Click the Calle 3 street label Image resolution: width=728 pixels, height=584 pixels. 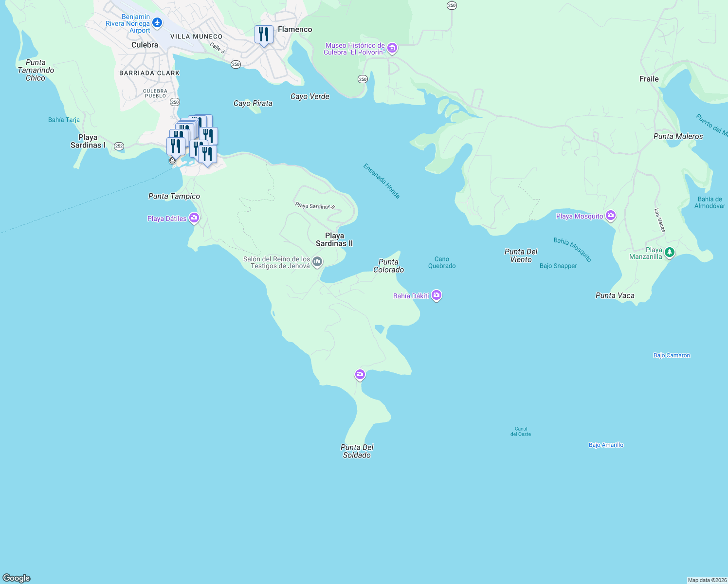point(218,48)
